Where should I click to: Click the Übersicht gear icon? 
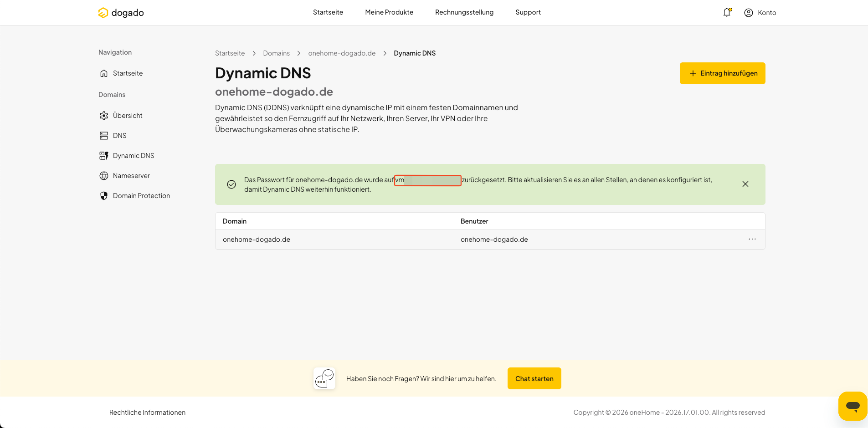tap(104, 116)
